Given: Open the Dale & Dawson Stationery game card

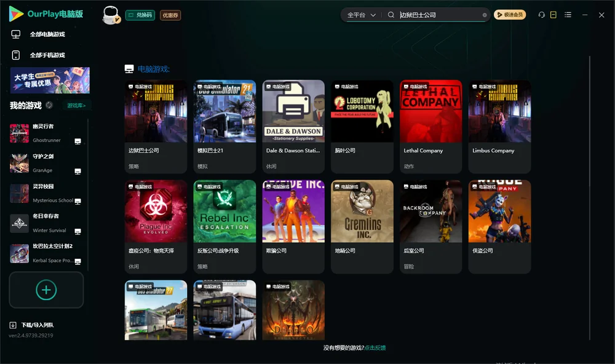Looking at the screenshot, I should tap(293, 127).
